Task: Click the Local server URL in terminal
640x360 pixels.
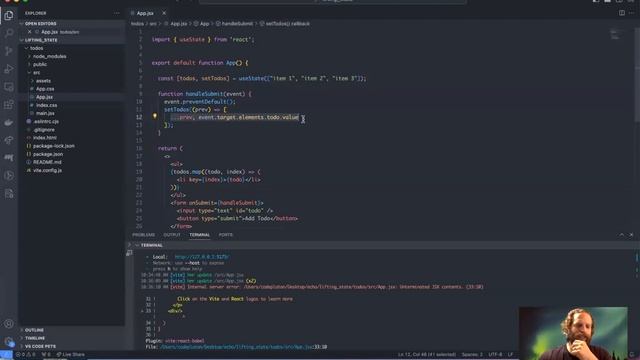Action: pyautogui.click(x=202, y=257)
